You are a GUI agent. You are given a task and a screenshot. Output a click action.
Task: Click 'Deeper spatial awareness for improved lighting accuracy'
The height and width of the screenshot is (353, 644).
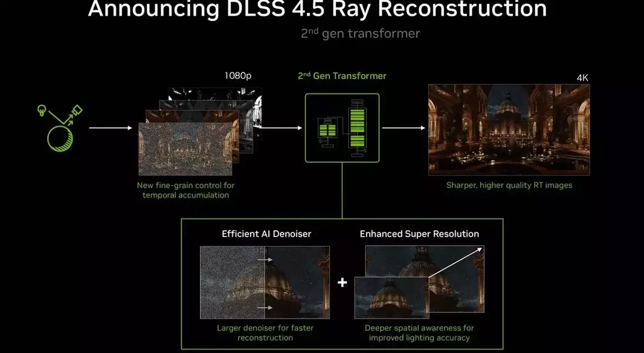click(419, 333)
